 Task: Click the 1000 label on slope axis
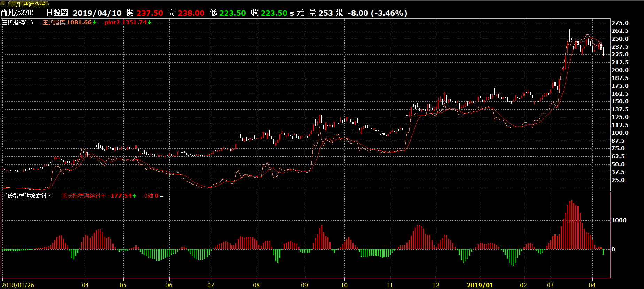click(x=619, y=220)
